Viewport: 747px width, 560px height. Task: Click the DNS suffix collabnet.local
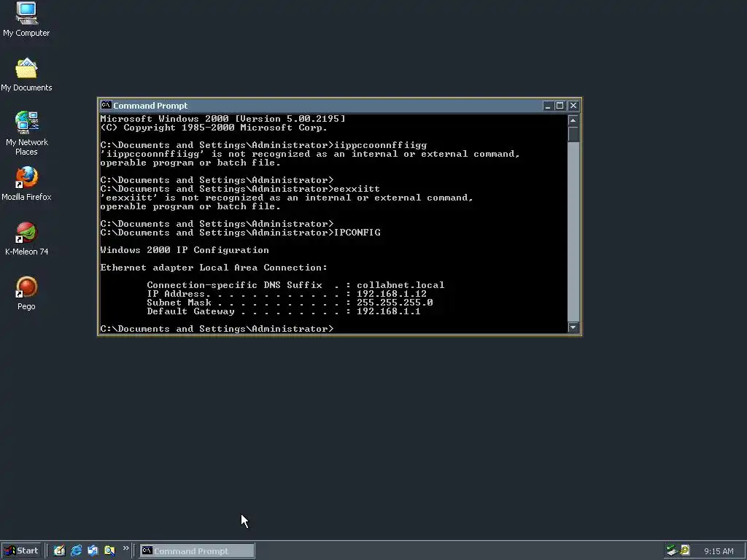(x=400, y=285)
